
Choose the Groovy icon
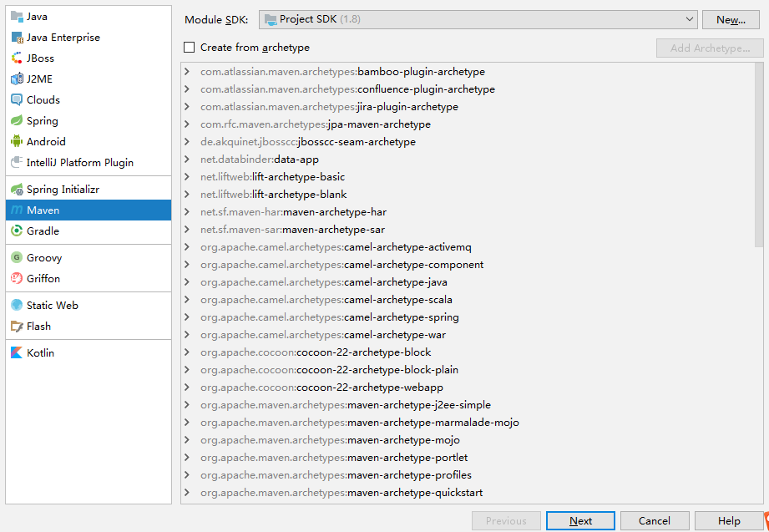point(17,258)
